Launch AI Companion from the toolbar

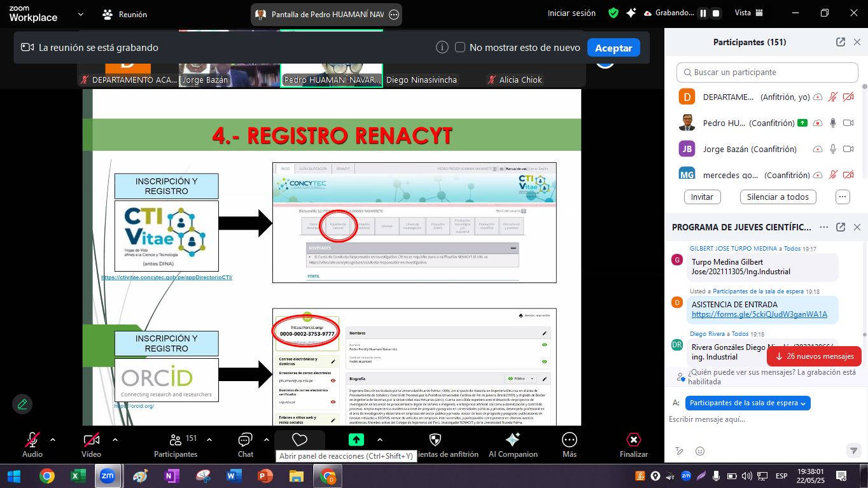point(513,444)
